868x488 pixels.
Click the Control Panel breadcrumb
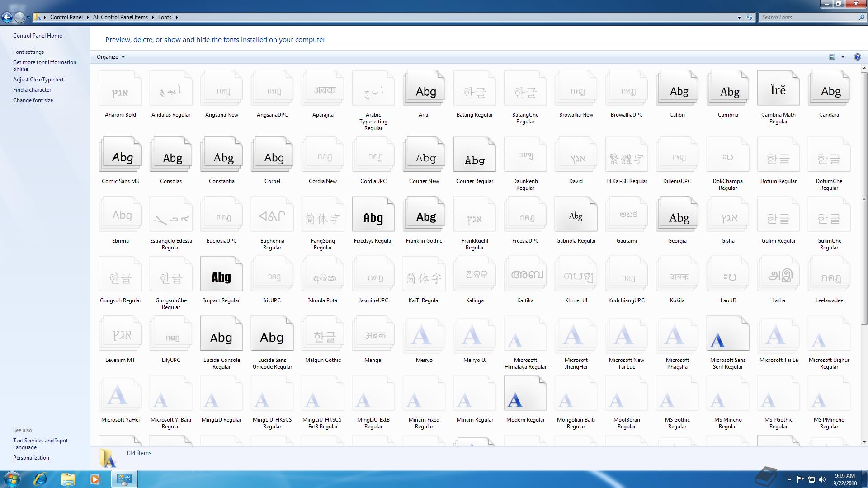tap(66, 17)
